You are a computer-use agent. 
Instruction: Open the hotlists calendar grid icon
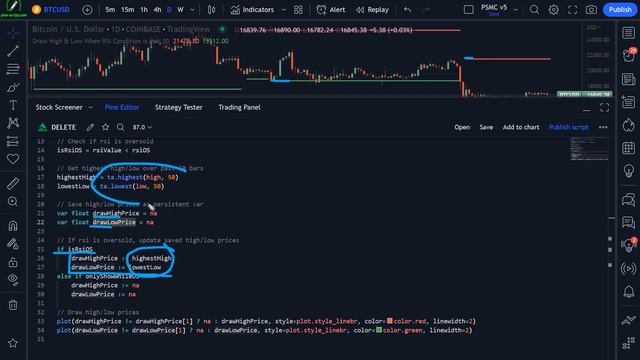coord(629,148)
